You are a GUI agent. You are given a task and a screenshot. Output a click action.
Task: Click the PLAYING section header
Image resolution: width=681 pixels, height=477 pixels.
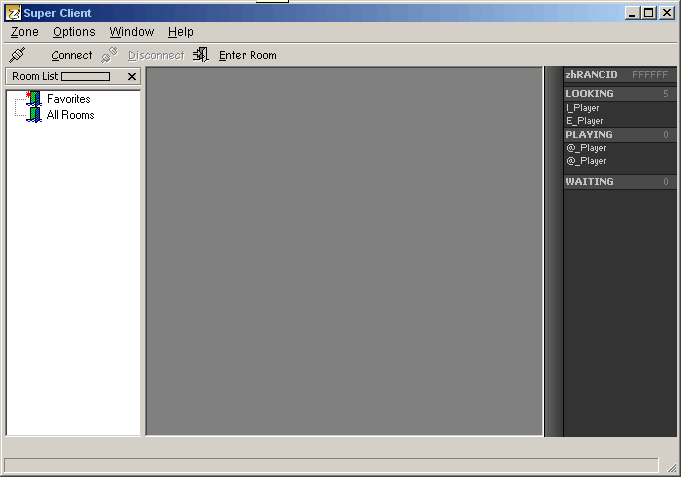[x=620, y=135]
